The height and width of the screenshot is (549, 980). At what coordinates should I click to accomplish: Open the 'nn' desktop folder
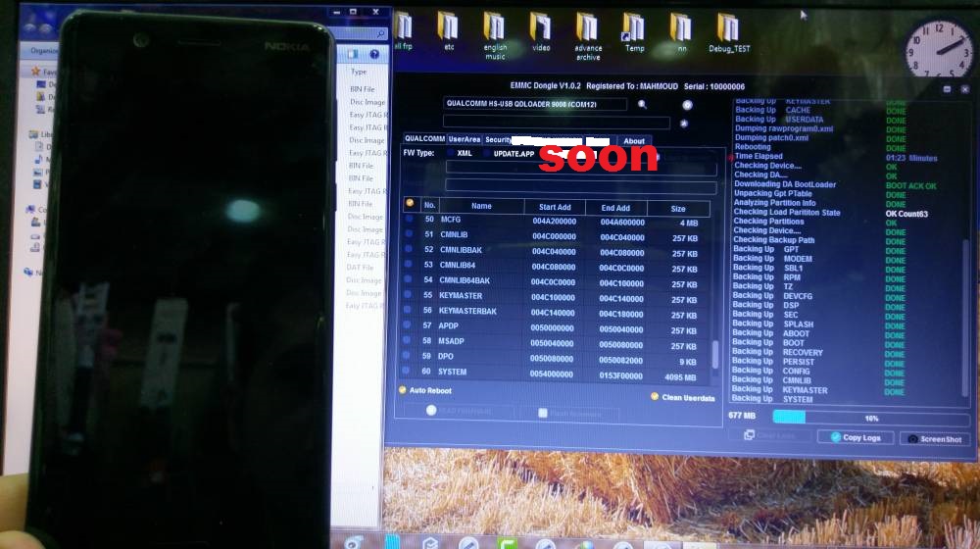(681, 33)
